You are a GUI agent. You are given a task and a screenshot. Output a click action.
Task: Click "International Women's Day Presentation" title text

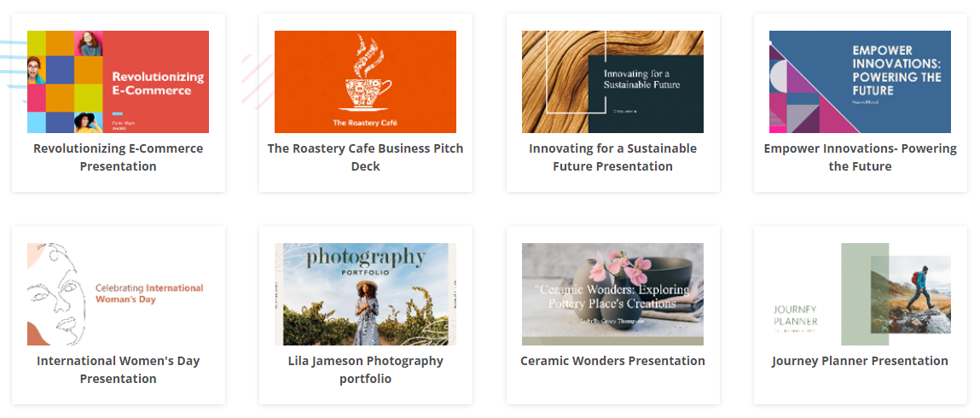pos(118,369)
